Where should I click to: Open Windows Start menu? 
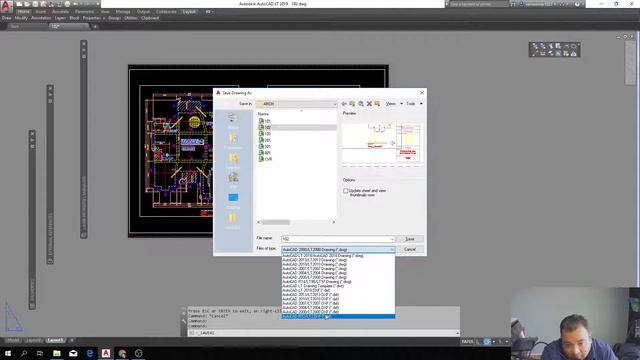(x=7, y=353)
